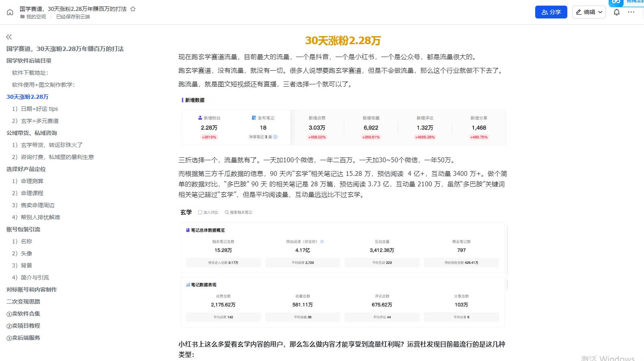The height and width of the screenshot is (361, 644).
Task: Open 咨询付费，私域里的暴利生意 outline item
Action: 53,157
